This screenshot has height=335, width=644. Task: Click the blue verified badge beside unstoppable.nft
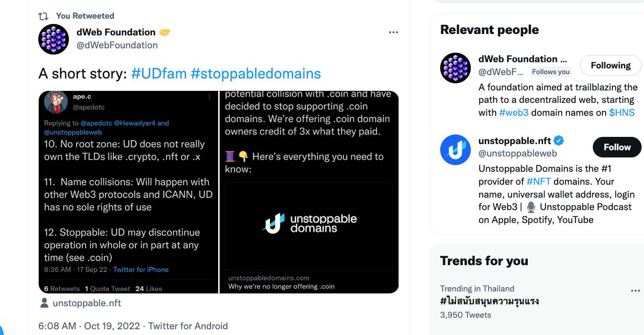pos(559,141)
